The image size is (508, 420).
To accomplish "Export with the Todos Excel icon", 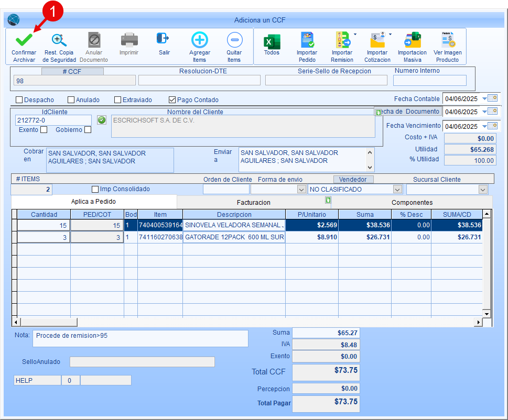I will (272, 41).
